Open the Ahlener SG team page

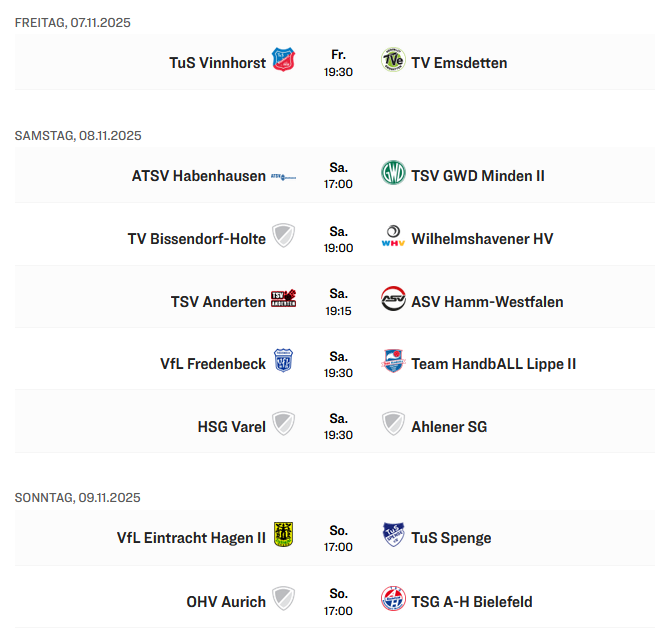449,426
